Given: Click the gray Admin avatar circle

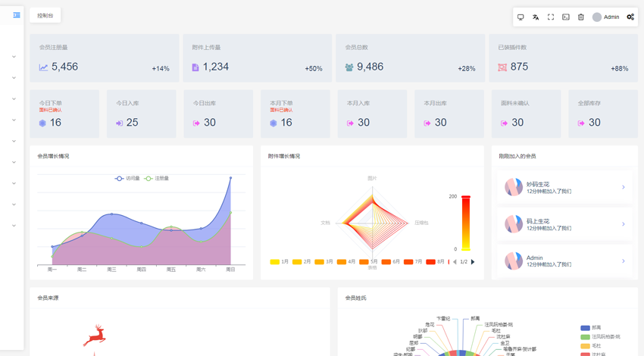Looking at the screenshot, I should 597,17.
